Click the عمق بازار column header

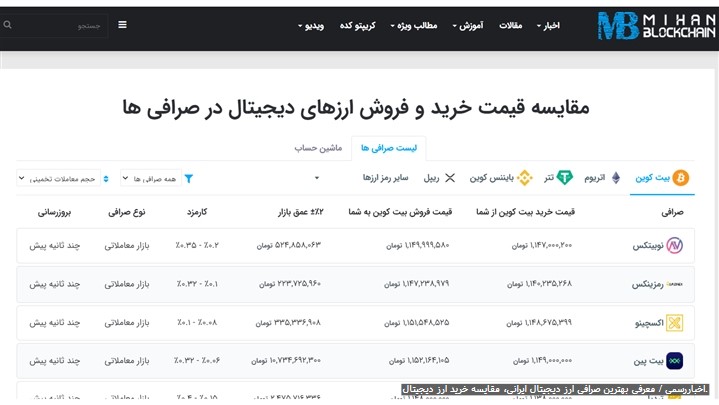(x=301, y=212)
